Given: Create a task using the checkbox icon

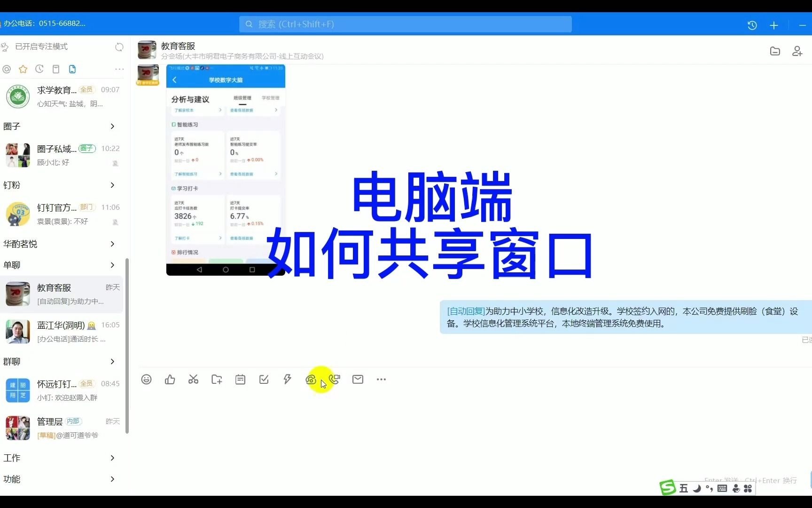Looking at the screenshot, I should (264, 379).
